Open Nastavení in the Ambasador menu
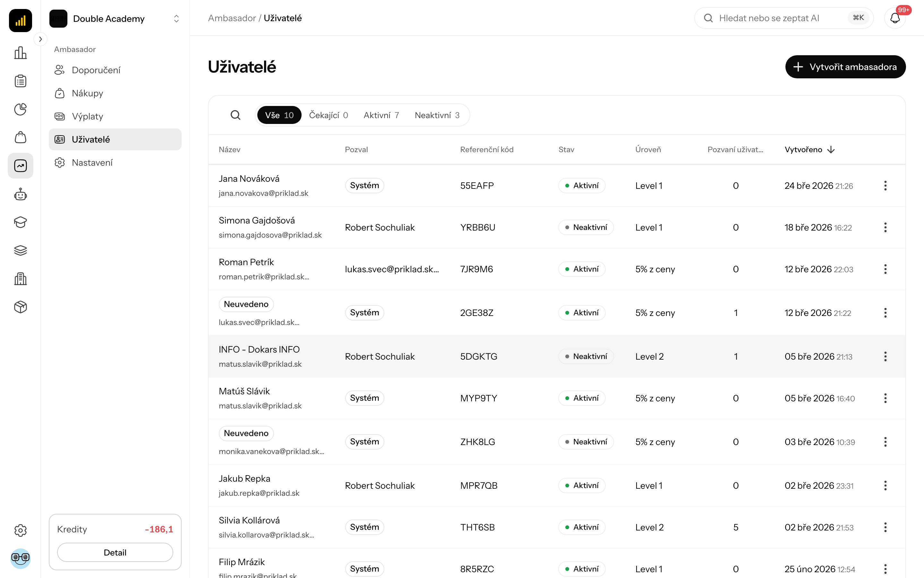 coord(115,162)
